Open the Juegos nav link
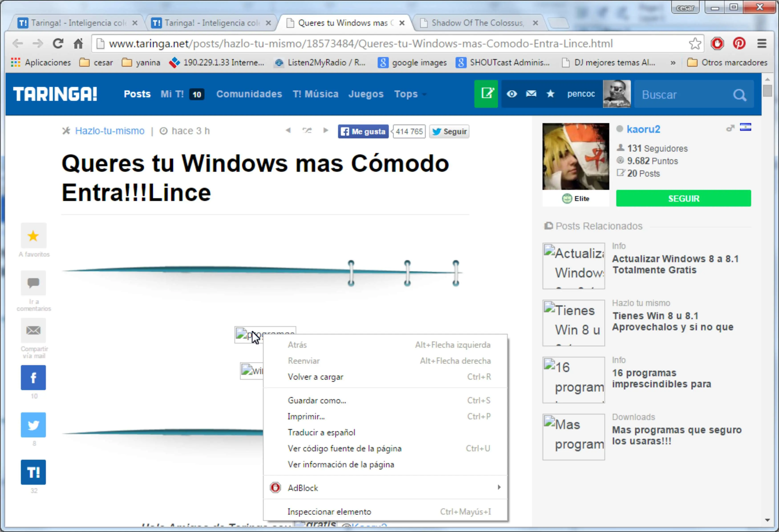The width and height of the screenshot is (779, 532). (366, 94)
